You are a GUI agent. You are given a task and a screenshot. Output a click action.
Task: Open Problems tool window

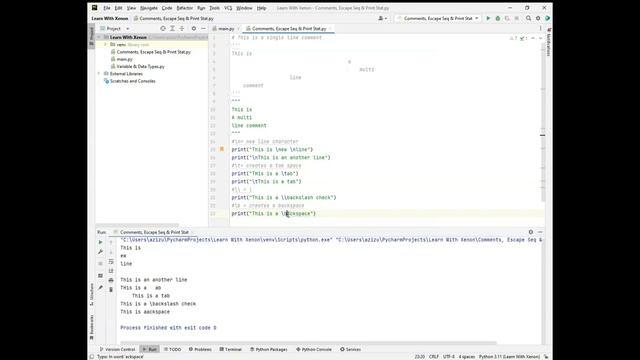pos(200,349)
